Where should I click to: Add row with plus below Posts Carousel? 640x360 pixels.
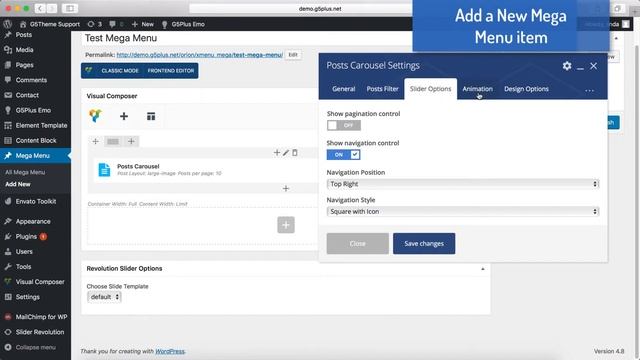[286, 189]
